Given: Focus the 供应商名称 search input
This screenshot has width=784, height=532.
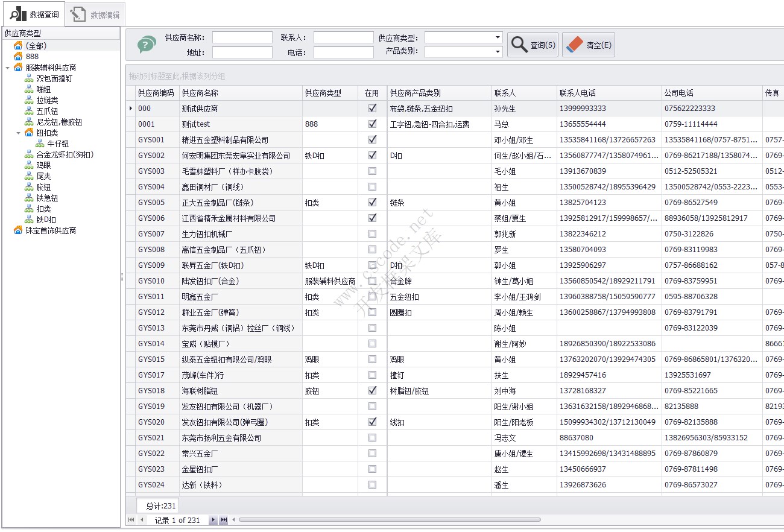Looking at the screenshot, I should coord(242,37).
